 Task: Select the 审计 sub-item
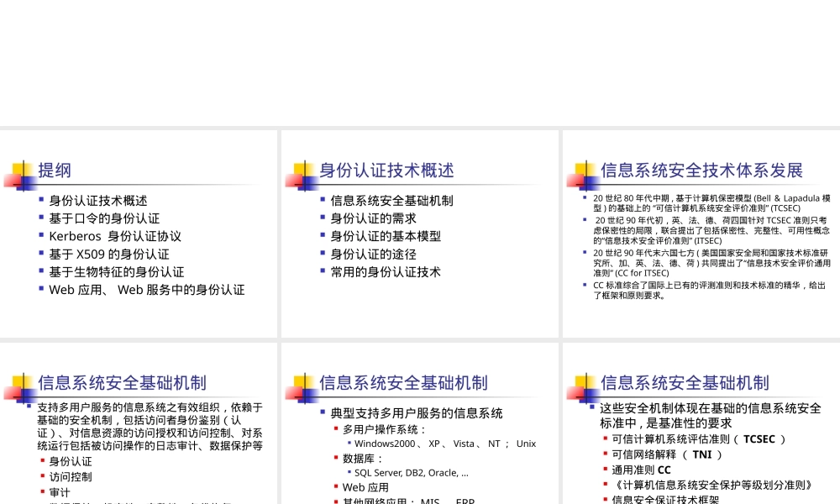click(60, 493)
